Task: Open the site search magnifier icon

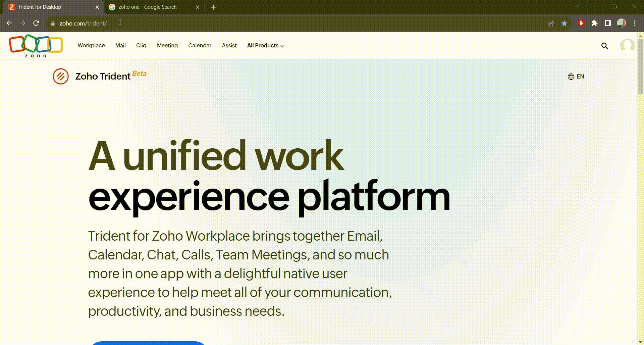Action: tap(604, 46)
